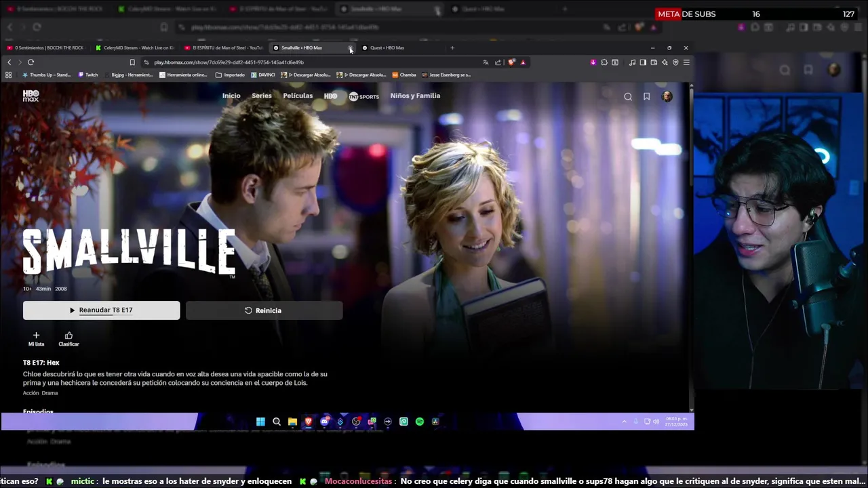This screenshot has width=868, height=488.
Task: Open the Twitch bookmark
Action: 88,75
